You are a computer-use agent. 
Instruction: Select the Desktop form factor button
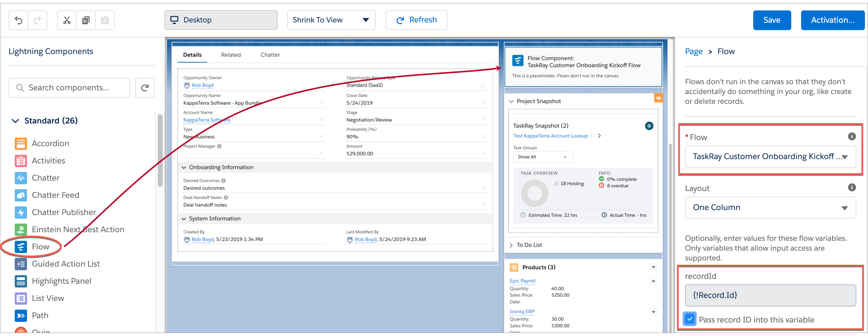221,20
